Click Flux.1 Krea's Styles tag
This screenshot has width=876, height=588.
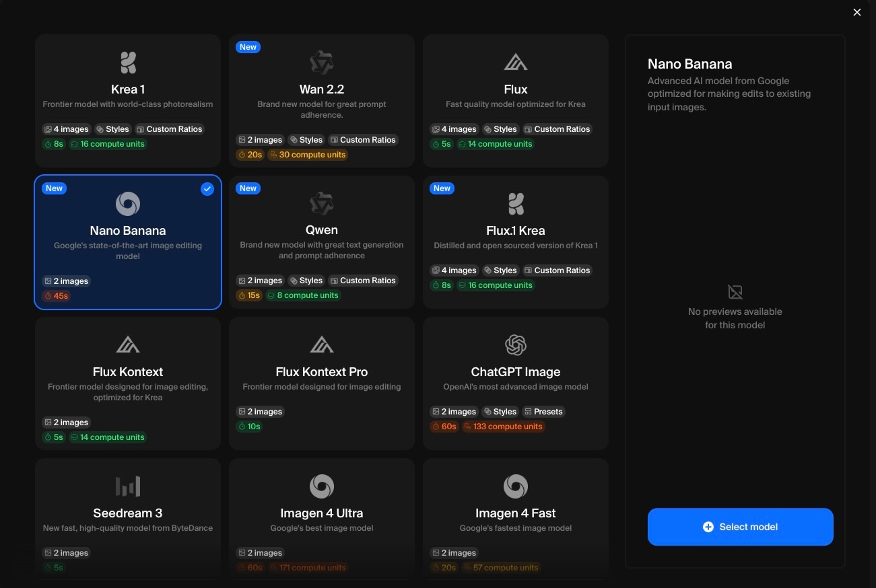[500, 270]
